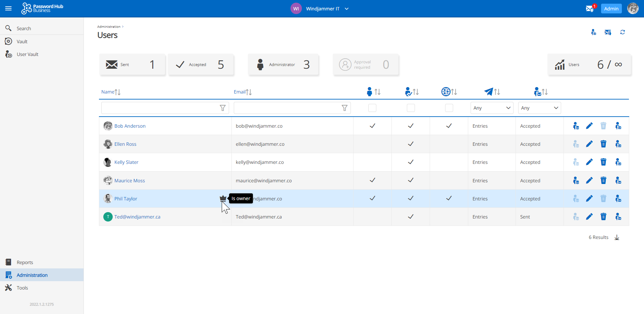Expand the first Any filter dropdown
The height and width of the screenshot is (314, 644).
pyautogui.click(x=491, y=108)
